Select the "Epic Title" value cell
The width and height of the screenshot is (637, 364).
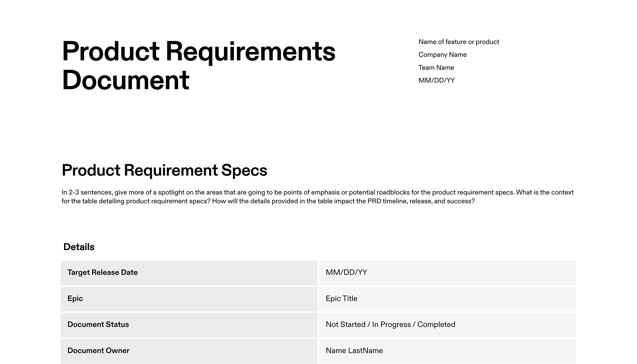click(341, 299)
